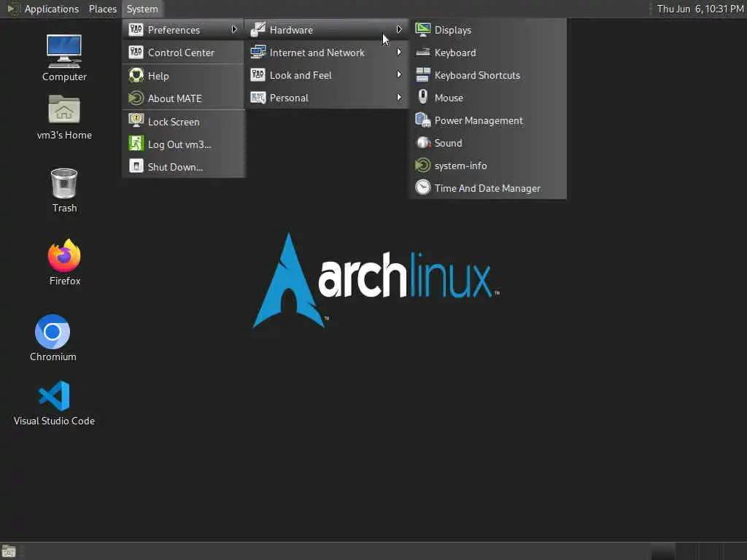
Task: Click the Time And Date clock icon
Action: click(422, 187)
